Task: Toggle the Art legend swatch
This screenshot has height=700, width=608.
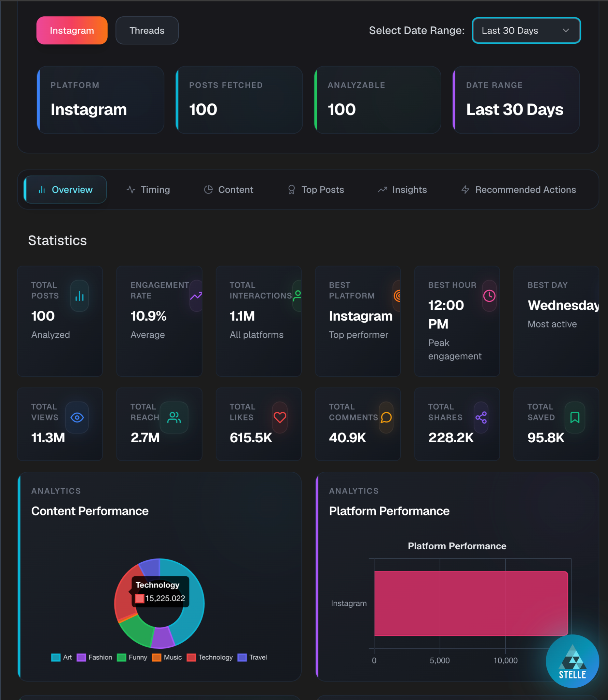Action: pos(56,658)
